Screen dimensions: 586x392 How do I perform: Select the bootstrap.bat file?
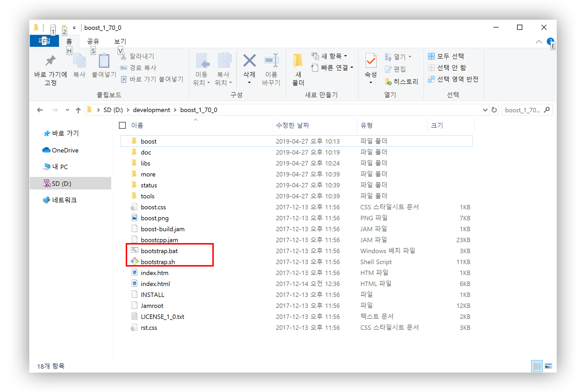point(159,251)
